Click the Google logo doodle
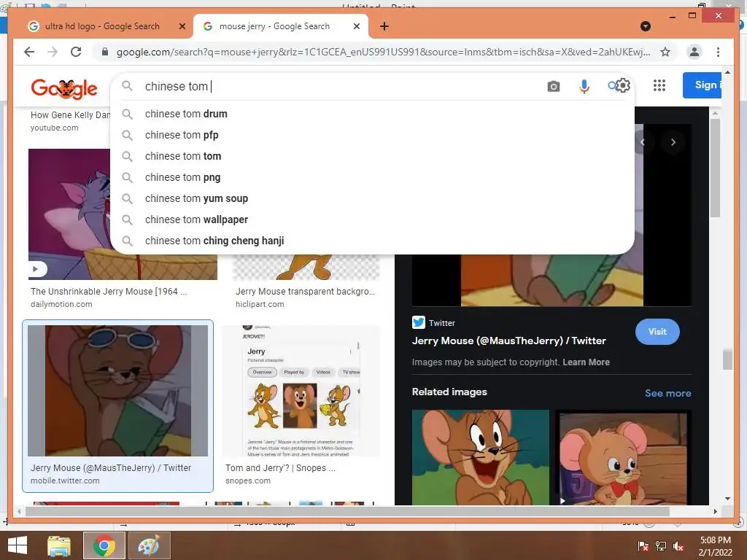 64,88
